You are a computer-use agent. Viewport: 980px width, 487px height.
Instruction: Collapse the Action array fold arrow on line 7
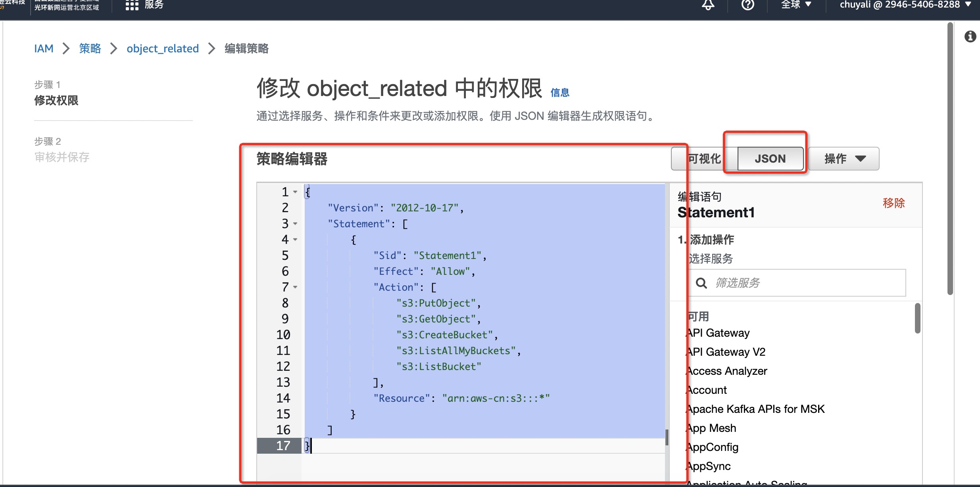[x=295, y=287]
